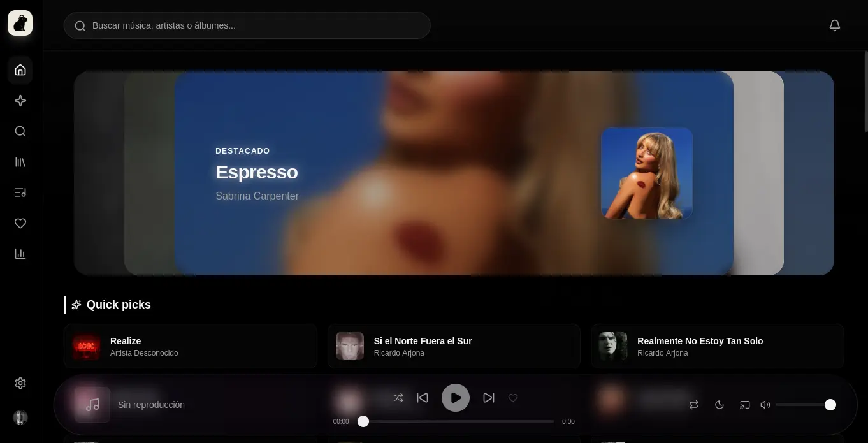Focus the Buscar música search field
This screenshot has height=443, width=868.
pos(247,25)
